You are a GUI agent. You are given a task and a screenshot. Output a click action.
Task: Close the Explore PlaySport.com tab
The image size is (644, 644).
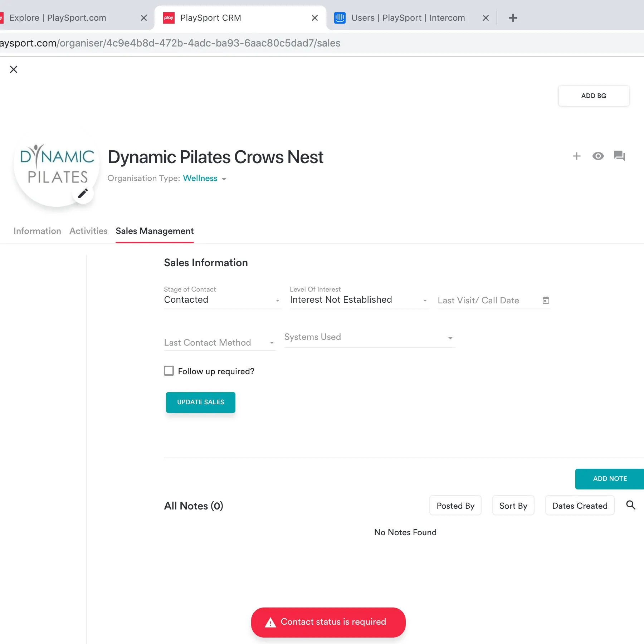click(x=144, y=18)
